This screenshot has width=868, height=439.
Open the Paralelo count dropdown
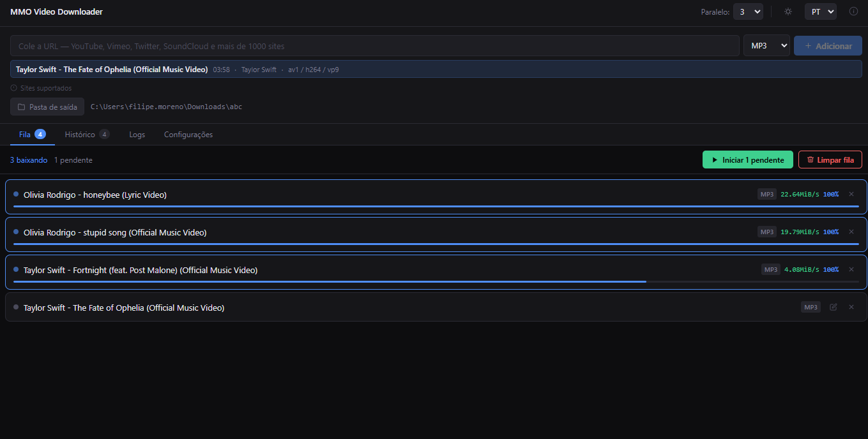[748, 11]
